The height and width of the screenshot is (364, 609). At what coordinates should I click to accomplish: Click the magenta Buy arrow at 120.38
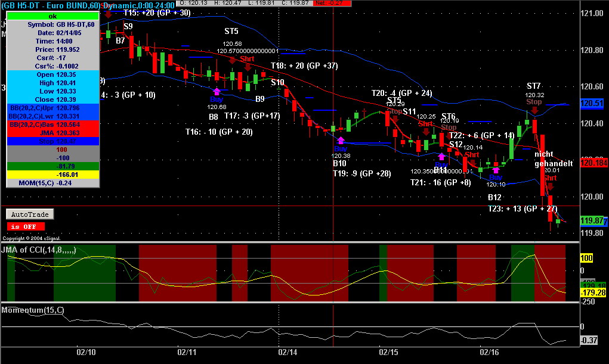click(341, 141)
